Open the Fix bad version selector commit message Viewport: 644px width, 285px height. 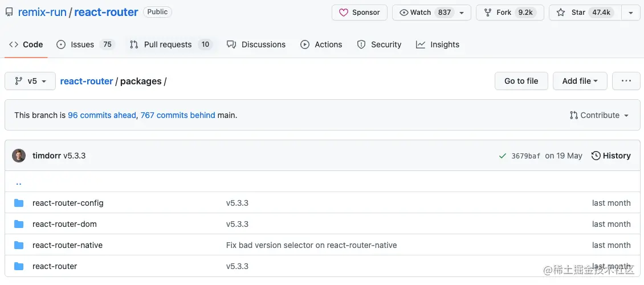311,245
